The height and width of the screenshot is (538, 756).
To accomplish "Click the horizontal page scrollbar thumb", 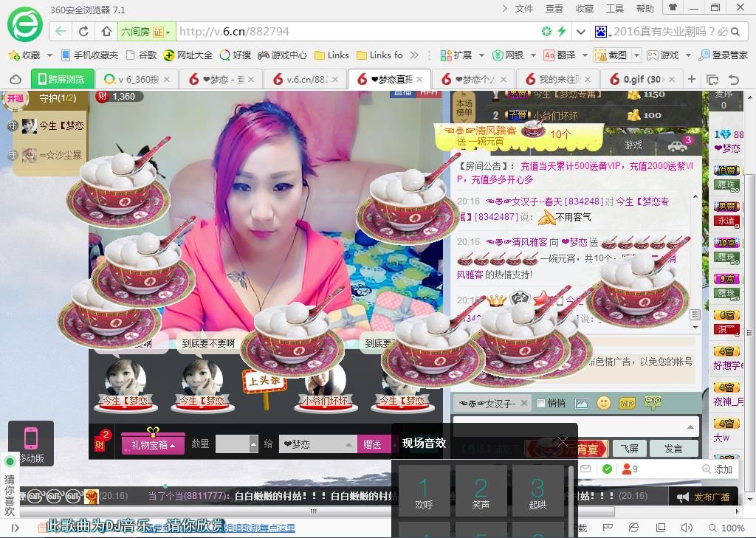I will (x=314, y=511).
